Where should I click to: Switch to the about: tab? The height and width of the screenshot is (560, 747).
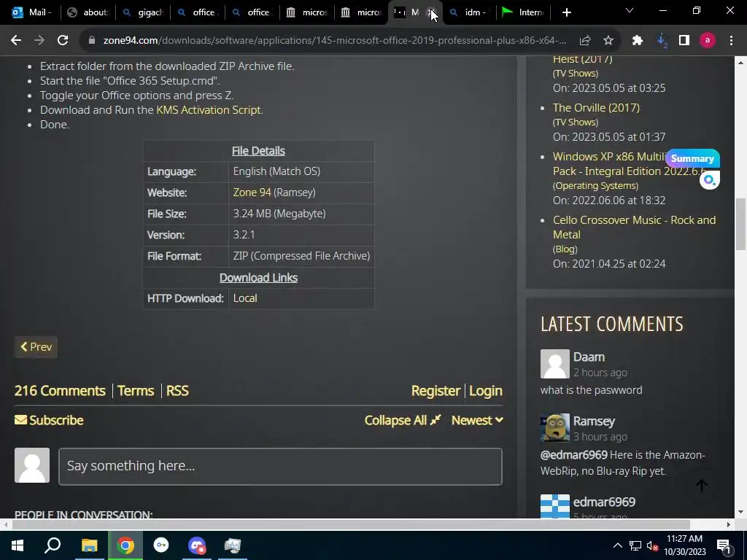pos(88,12)
